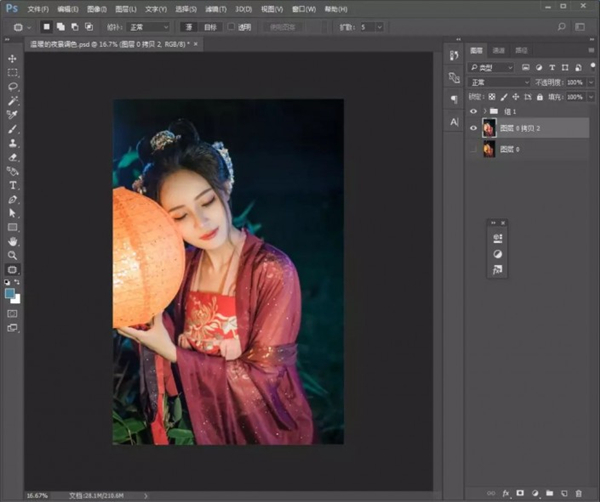
Task: Select the 图层 0 layer thumbnail
Action: coord(489,149)
